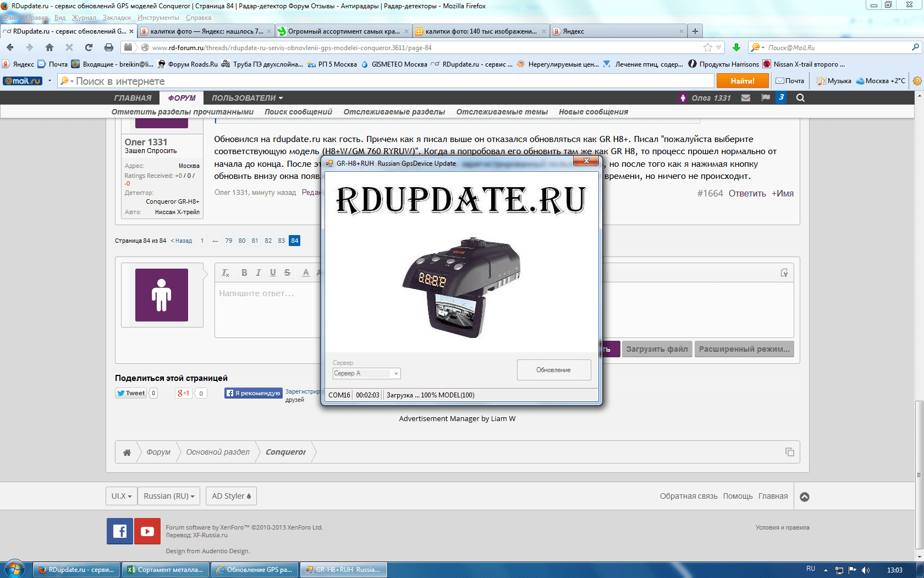The width and height of the screenshot is (924, 578).
Task: Open the Закладки menu
Action: point(117,18)
